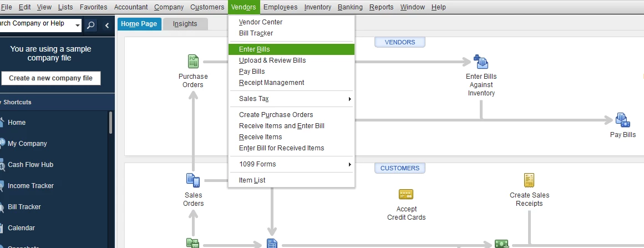
Task: Choose Bill Tracker in Vendors menu
Action: pyautogui.click(x=291, y=33)
